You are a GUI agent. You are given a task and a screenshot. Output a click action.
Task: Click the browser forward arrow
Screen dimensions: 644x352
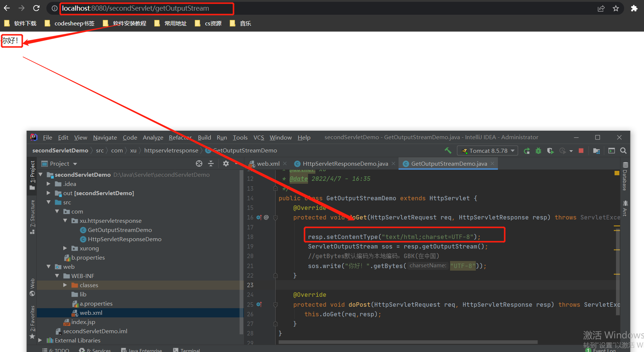point(21,8)
